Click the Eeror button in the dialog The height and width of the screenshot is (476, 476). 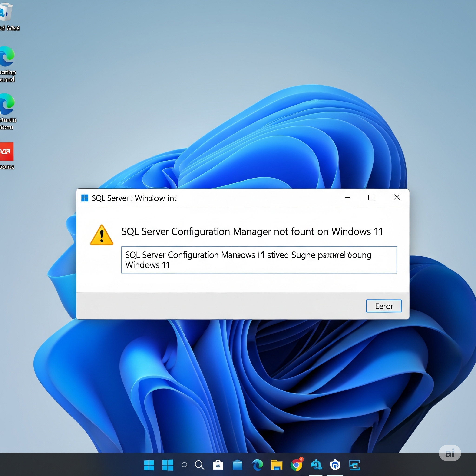click(x=383, y=306)
